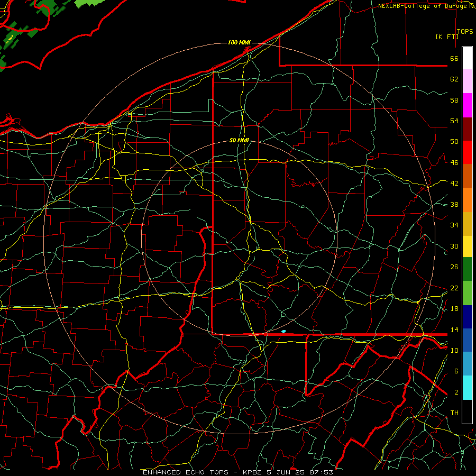This screenshot has height=476, width=476.
Task: Click the '50' legend value
Action: click(x=454, y=141)
